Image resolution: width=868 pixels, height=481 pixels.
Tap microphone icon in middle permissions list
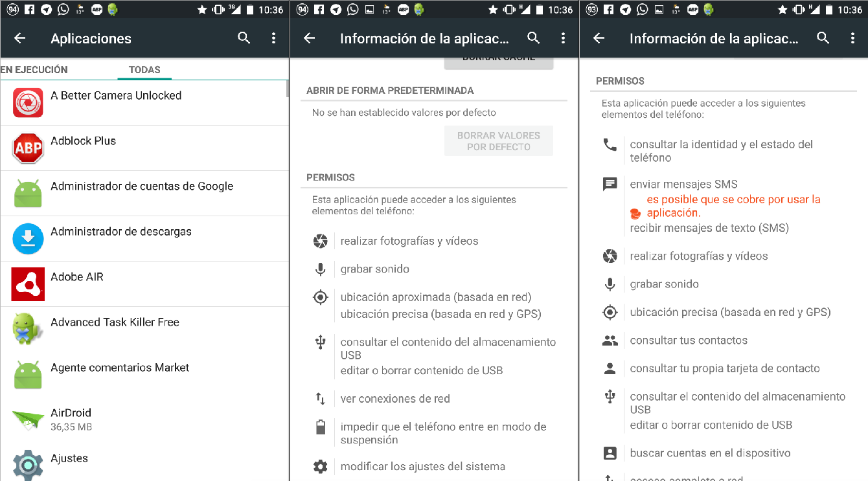[320, 269]
